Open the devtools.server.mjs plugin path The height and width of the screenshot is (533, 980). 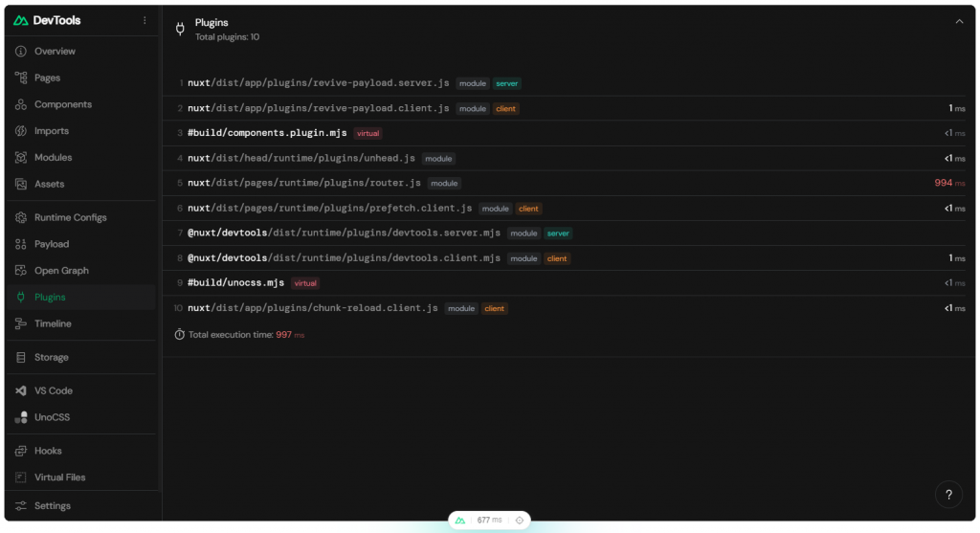tap(344, 233)
